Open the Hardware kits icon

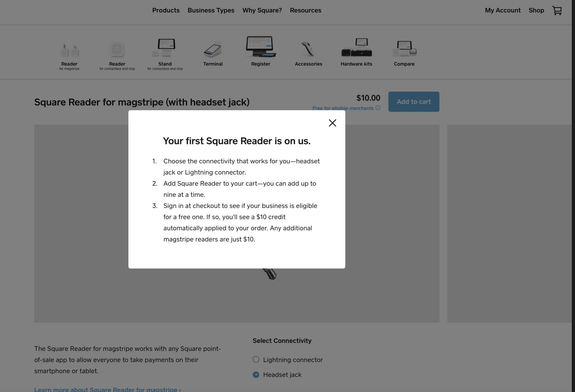click(x=356, y=47)
